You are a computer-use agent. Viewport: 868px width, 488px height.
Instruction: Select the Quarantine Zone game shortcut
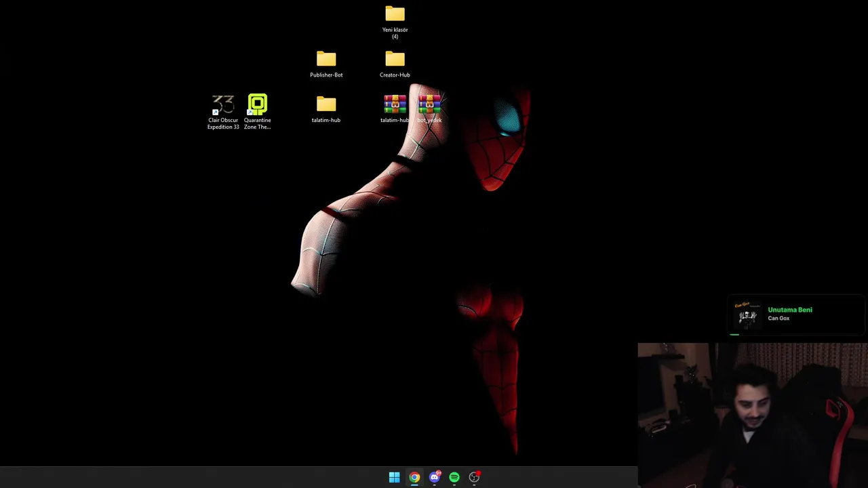click(258, 112)
